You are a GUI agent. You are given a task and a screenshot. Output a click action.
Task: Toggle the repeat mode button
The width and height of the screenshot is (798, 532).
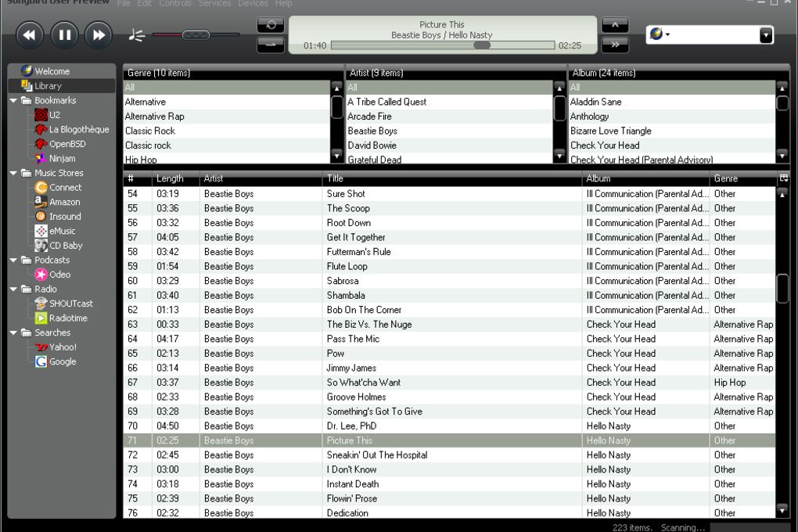(271, 24)
